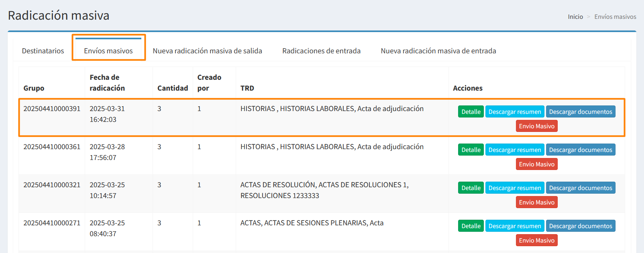Click the Fecha de radicación column header

[x=107, y=83]
